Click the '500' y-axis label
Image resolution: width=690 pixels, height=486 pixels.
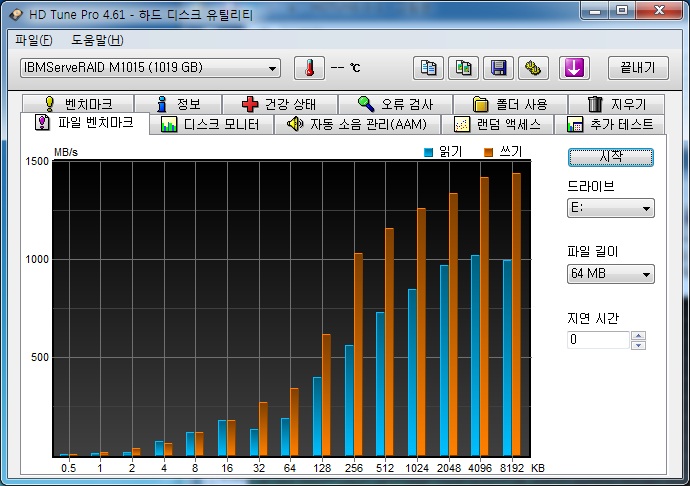point(40,357)
